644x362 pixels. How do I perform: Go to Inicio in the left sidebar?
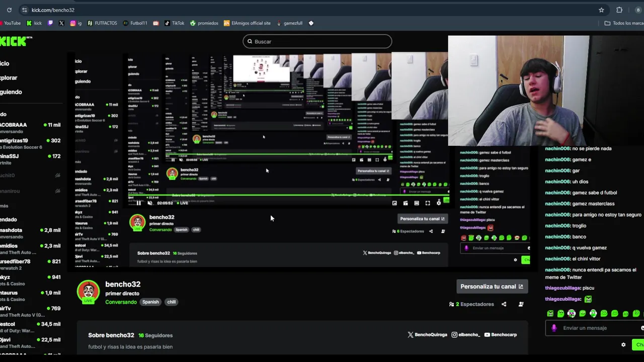[x=5, y=63]
